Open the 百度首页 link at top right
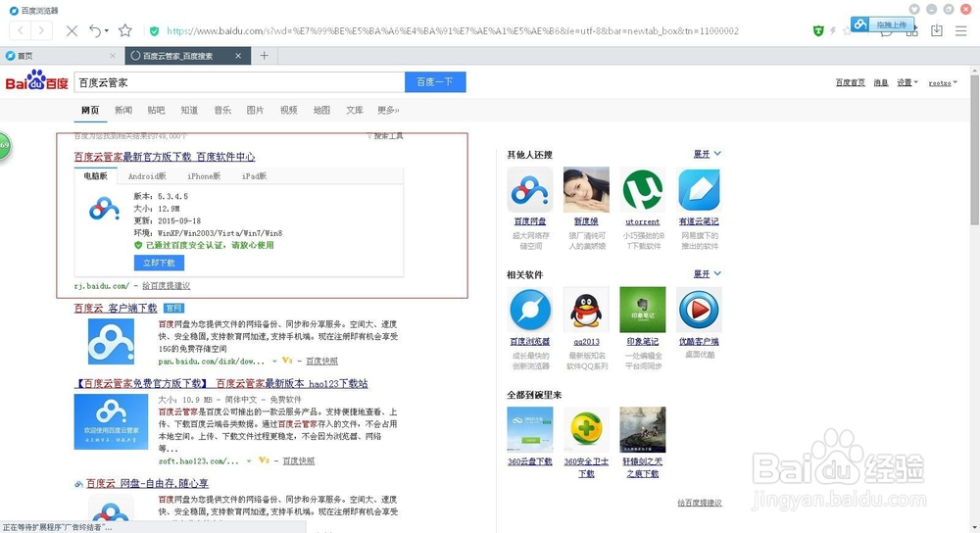980x533 pixels. [851, 82]
